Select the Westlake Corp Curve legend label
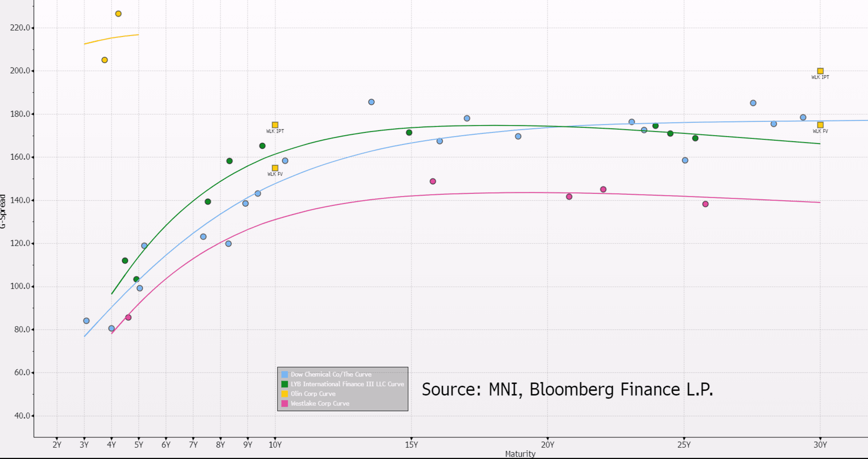Image resolution: width=868 pixels, height=459 pixels. pos(320,404)
